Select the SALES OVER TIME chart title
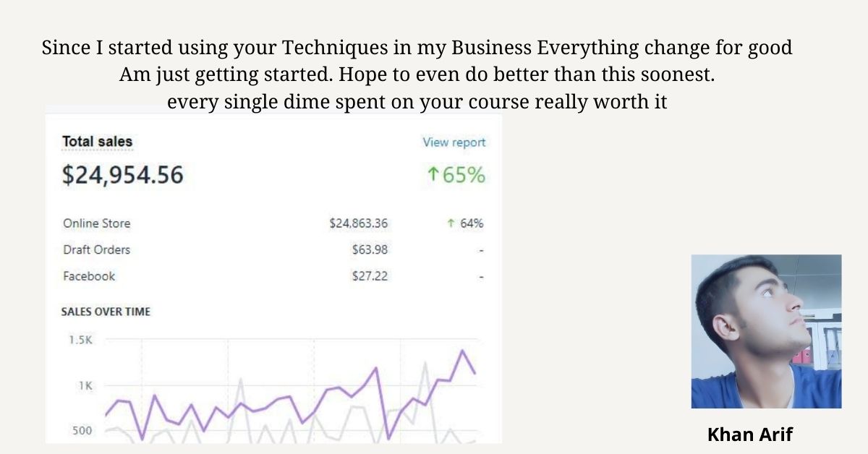This screenshot has width=868, height=454. click(x=106, y=312)
